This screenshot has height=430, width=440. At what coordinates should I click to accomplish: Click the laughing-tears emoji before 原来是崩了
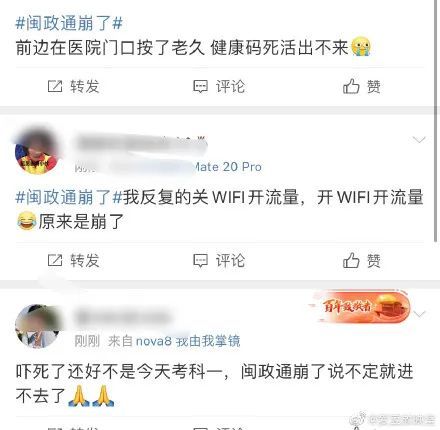(27, 221)
